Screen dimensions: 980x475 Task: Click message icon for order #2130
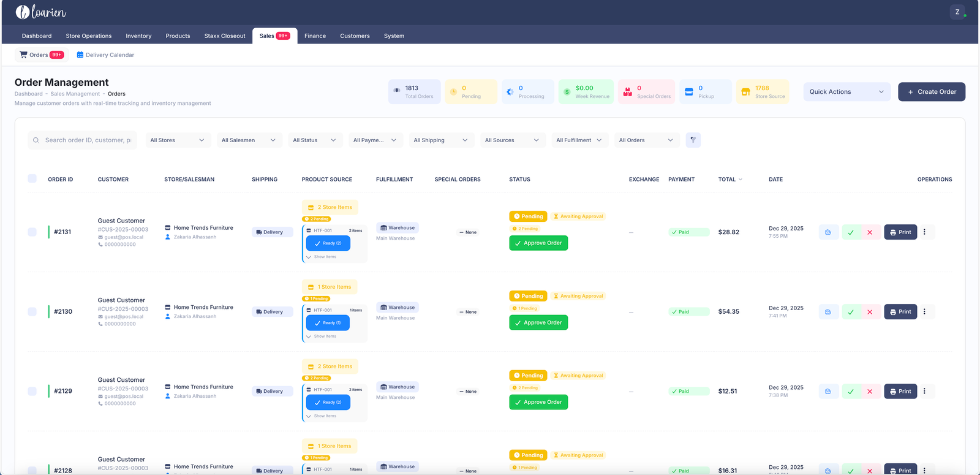tap(828, 312)
